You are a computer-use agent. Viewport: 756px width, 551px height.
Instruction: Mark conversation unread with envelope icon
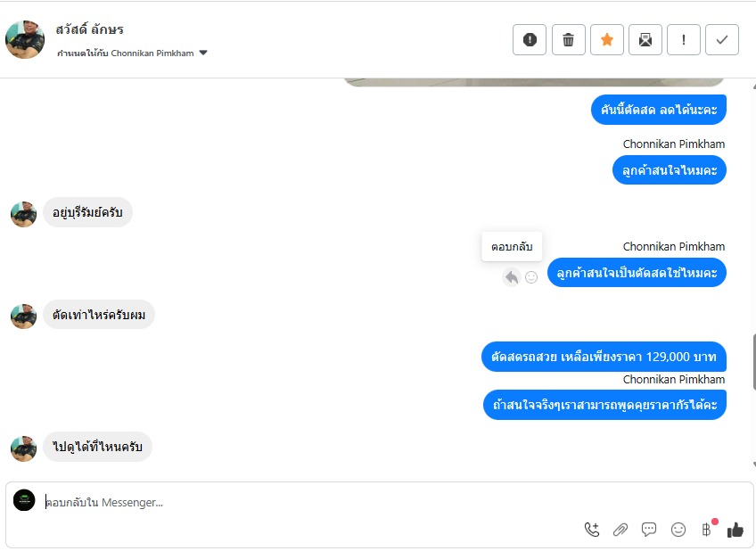pos(645,39)
